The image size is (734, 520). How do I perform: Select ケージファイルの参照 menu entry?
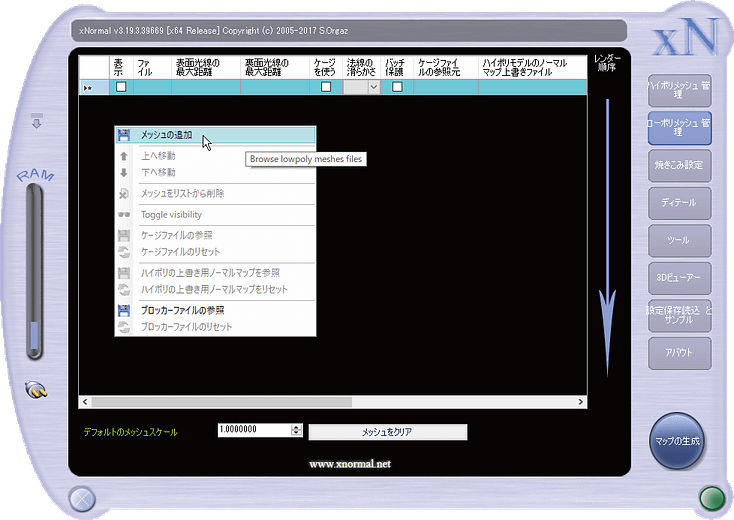click(x=215, y=235)
